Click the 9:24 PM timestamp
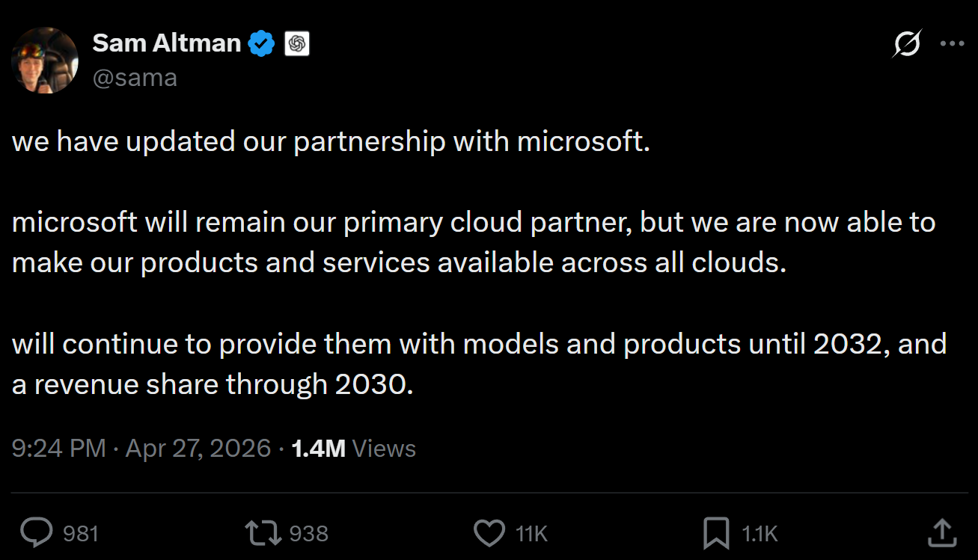Viewport: 978px width, 560px height. (58, 449)
